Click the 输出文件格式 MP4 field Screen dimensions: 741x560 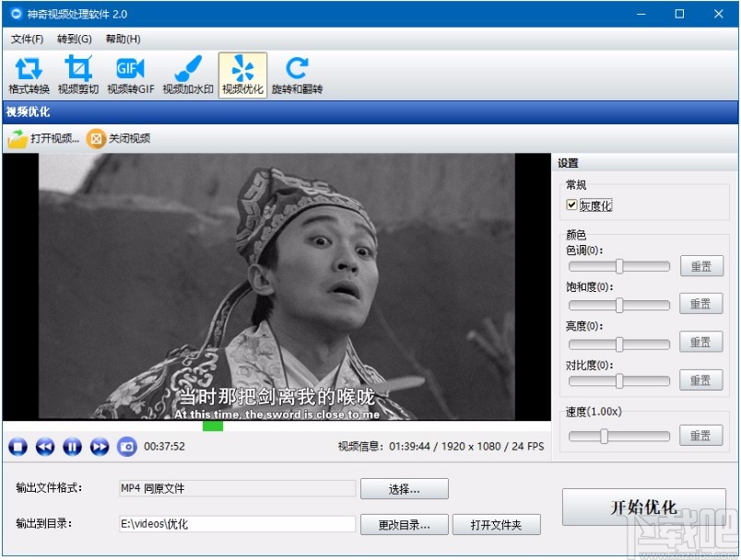click(x=237, y=489)
